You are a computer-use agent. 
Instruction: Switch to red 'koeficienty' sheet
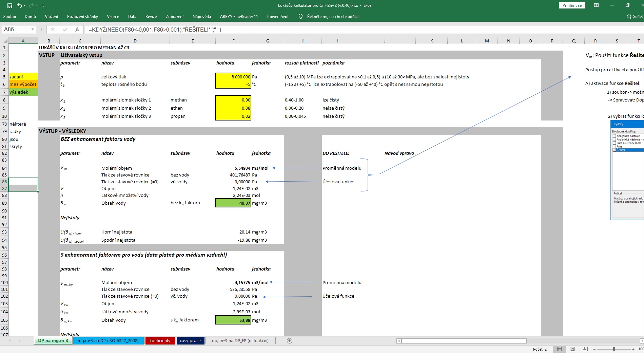[160, 340]
